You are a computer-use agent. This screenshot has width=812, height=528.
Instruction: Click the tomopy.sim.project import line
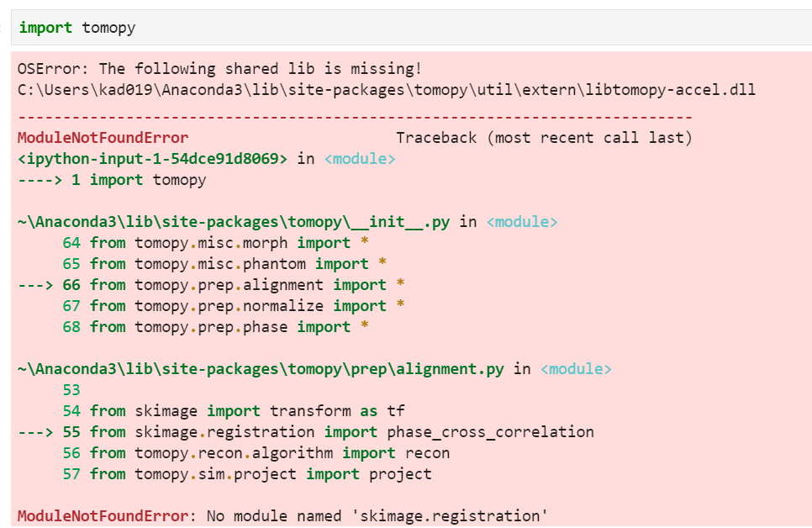click(244, 473)
